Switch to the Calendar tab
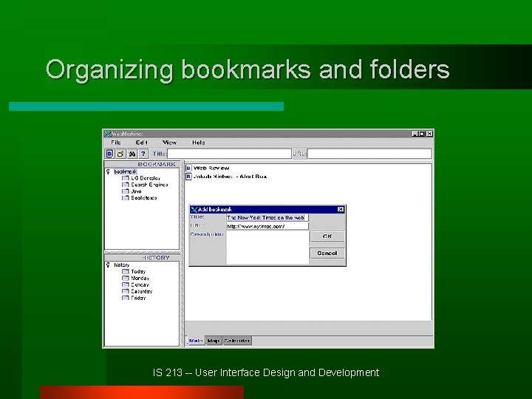 point(237,341)
